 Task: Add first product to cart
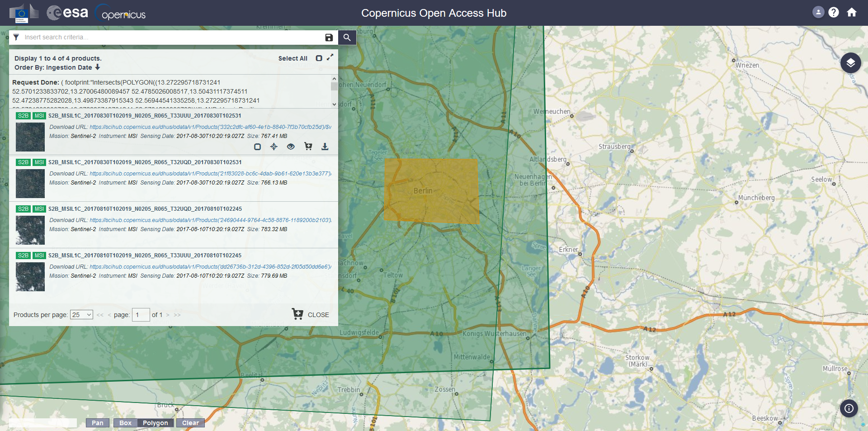pos(308,147)
